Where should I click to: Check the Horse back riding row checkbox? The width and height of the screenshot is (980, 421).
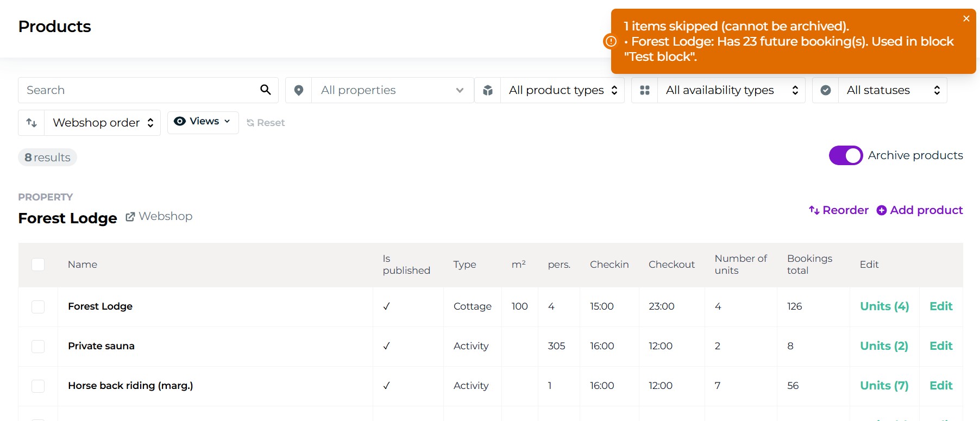pyautogui.click(x=38, y=386)
